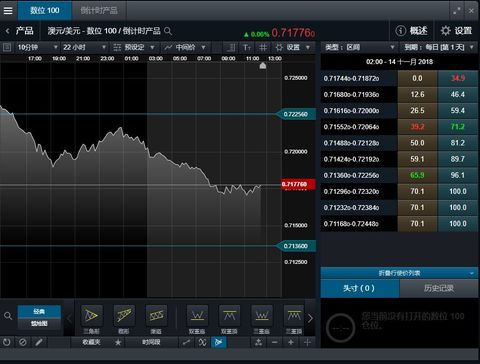Click the expand window arrows icon
The width and height of the screenshot is (480, 364).
(x=457, y=10)
